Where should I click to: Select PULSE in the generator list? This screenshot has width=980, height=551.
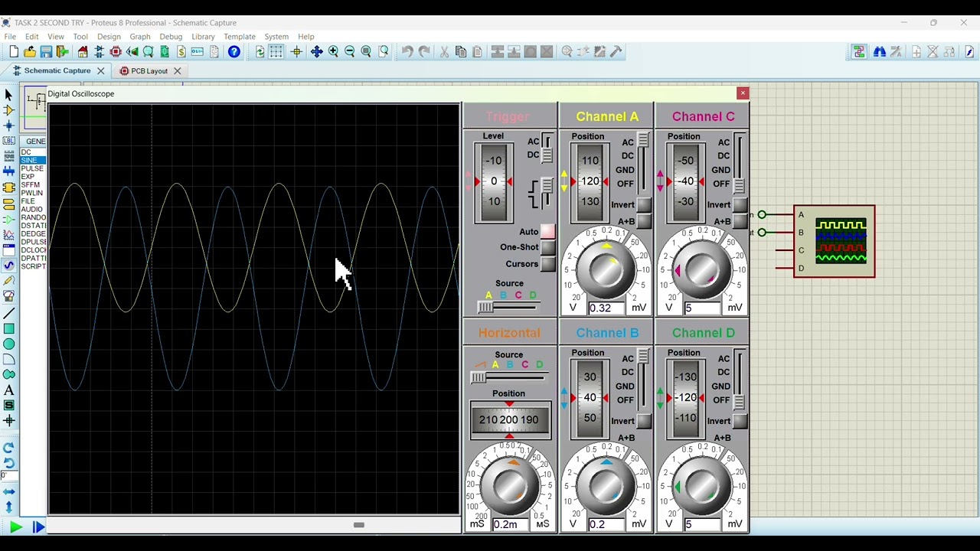tap(32, 168)
